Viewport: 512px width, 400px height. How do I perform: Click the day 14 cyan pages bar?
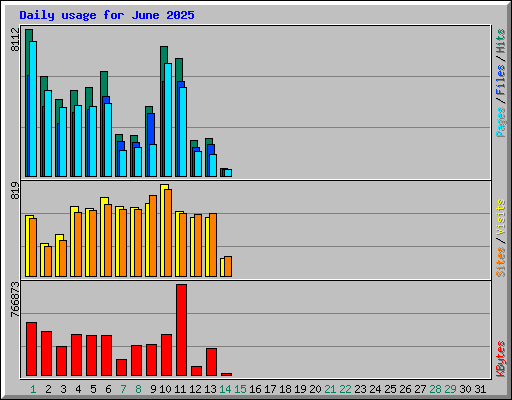228,173
